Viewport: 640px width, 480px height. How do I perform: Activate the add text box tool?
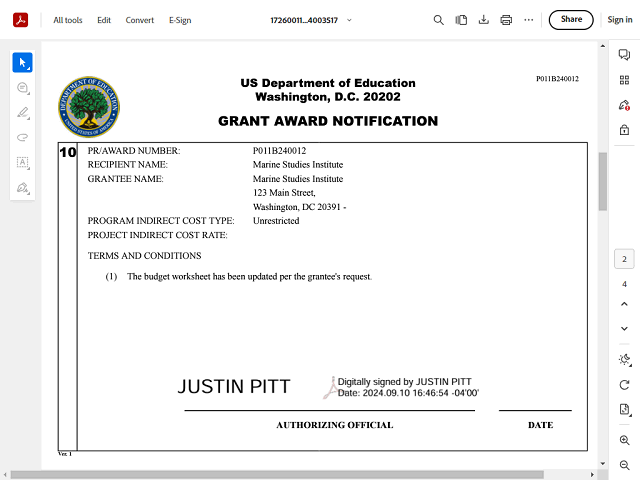pos(22,162)
